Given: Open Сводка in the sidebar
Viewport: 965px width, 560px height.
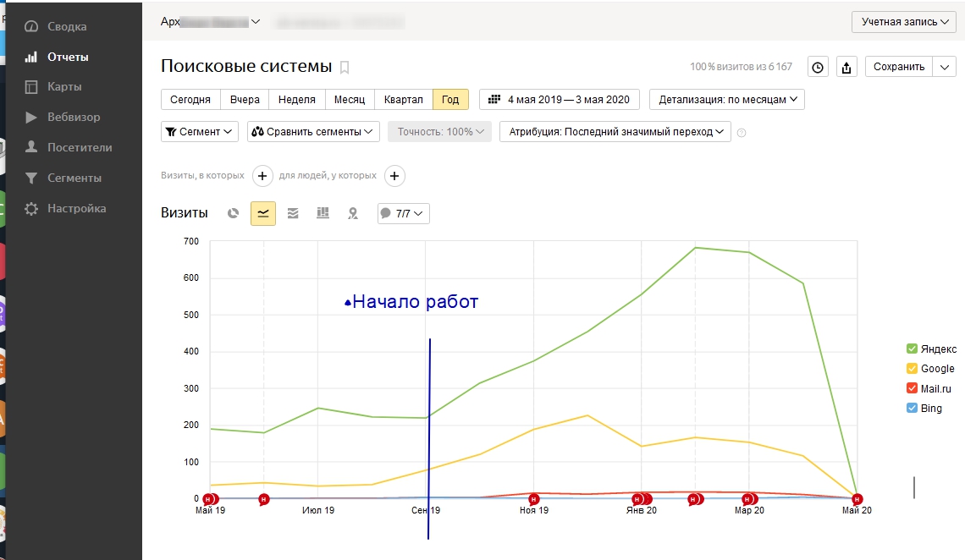Looking at the screenshot, I should coord(67,26).
